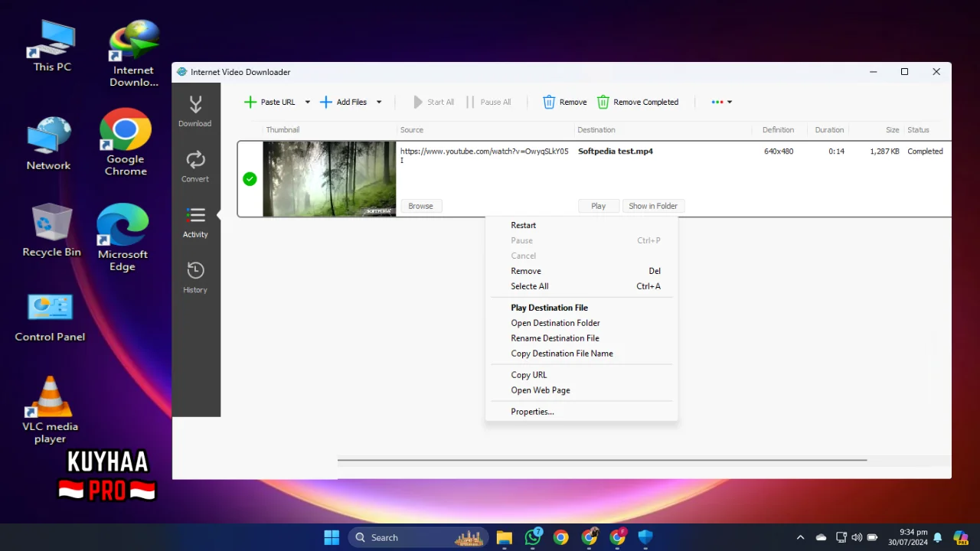The height and width of the screenshot is (551, 980).
Task: Choose Rename Destination File menu entry
Action: [581, 338]
